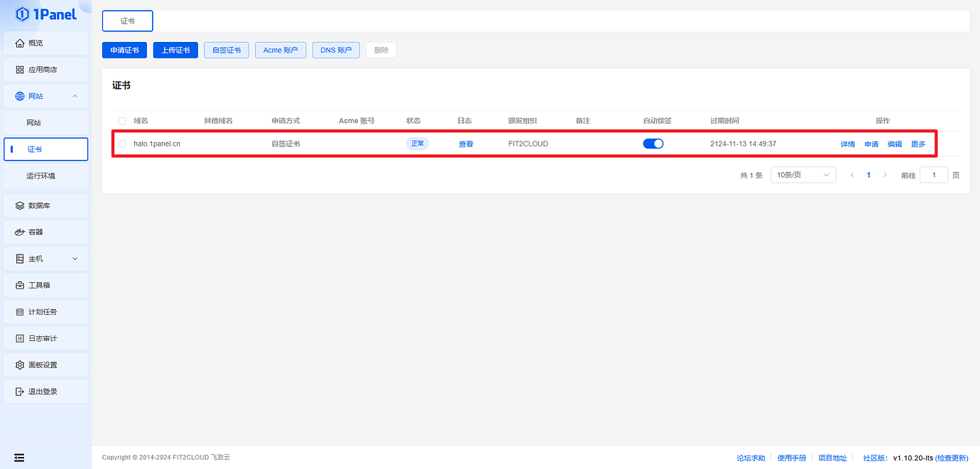Collapse the 网站 sidebar section
980x469 pixels.
tap(45, 96)
